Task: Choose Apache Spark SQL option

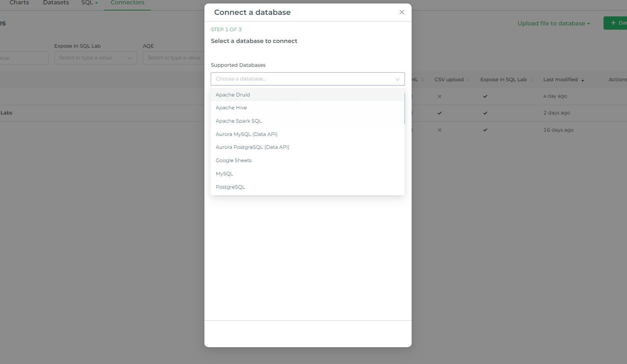Action: click(x=308, y=121)
